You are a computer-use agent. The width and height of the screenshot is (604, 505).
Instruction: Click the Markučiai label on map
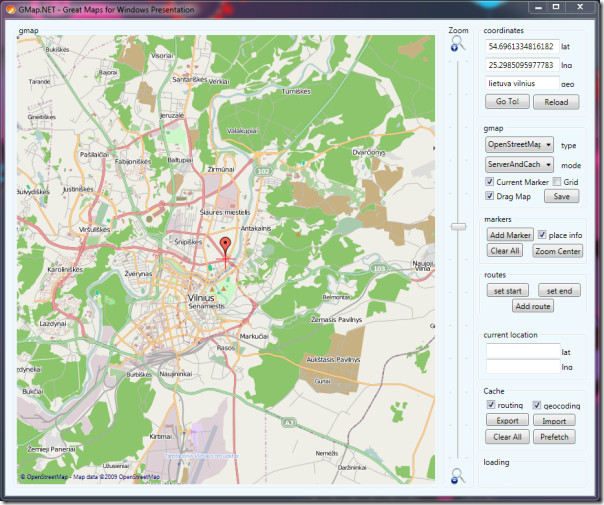(x=253, y=336)
